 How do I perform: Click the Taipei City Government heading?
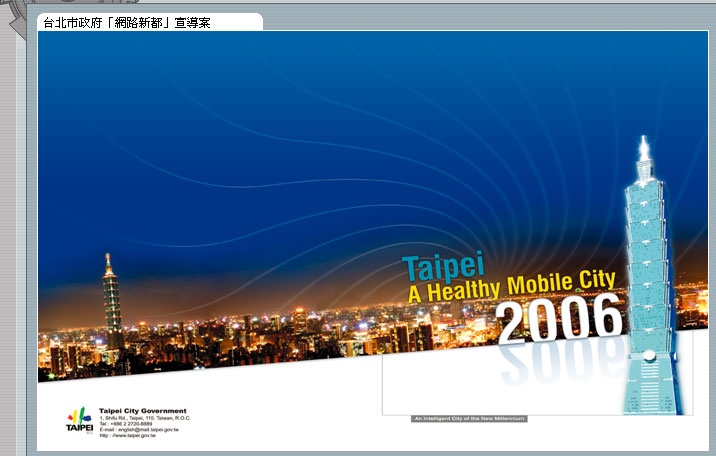click(x=142, y=411)
